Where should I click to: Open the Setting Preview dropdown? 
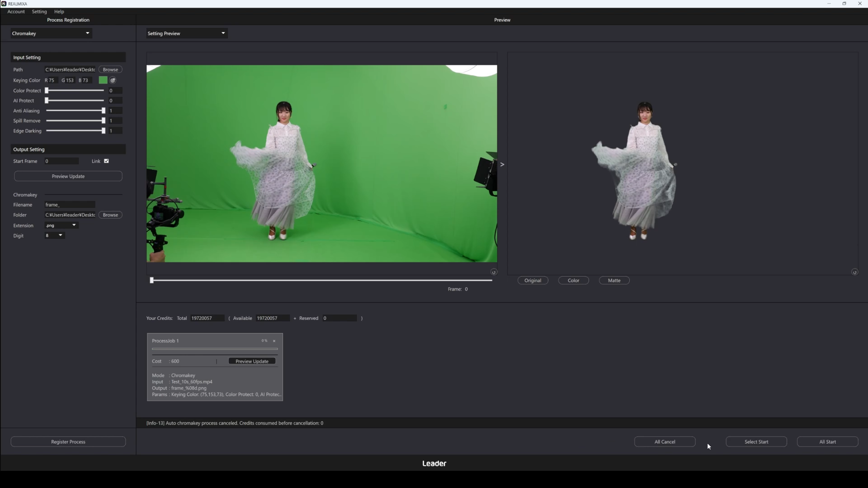187,33
